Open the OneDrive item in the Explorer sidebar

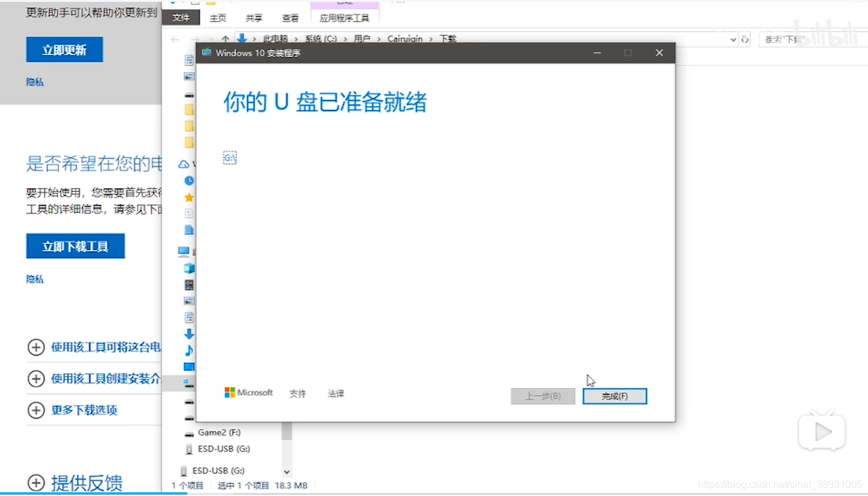pyautogui.click(x=183, y=164)
